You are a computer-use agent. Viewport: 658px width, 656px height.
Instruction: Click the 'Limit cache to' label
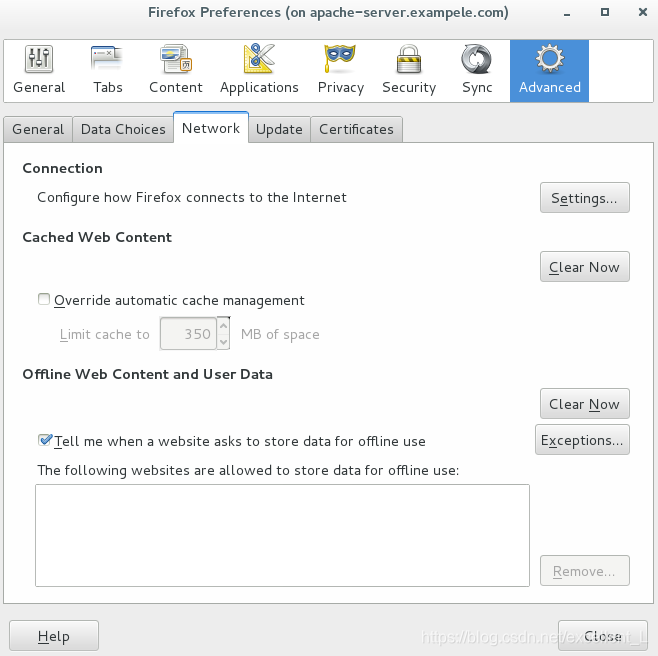point(104,335)
